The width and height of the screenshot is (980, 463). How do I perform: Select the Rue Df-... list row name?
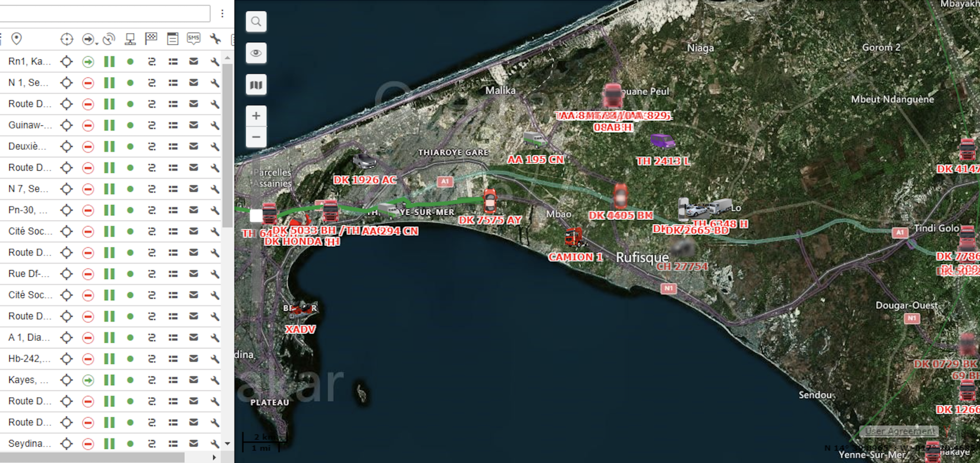coord(29,274)
